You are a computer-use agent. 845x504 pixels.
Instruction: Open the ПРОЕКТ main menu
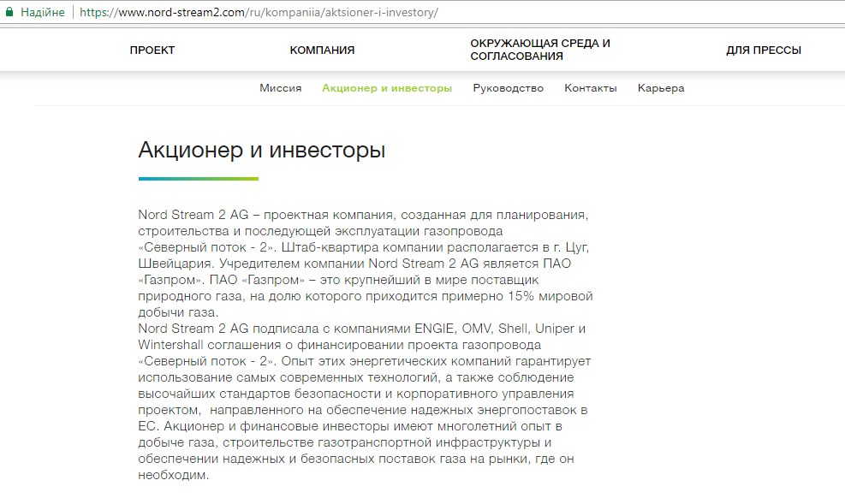[152, 50]
